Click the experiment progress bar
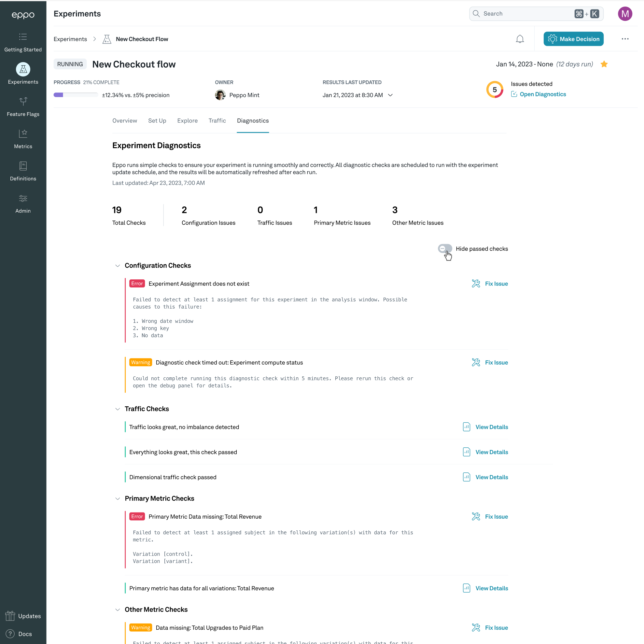644x644 pixels. coord(76,95)
